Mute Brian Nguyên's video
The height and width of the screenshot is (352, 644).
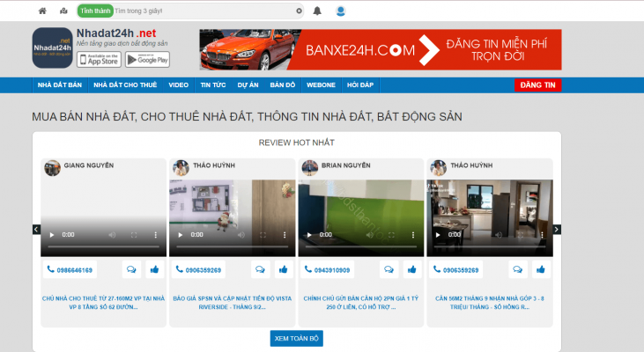click(x=370, y=235)
